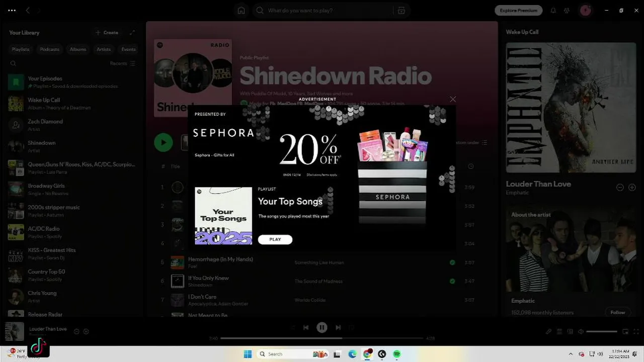
Task: Select the track Hemorrhage (In My Hands)
Action: click(220, 259)
